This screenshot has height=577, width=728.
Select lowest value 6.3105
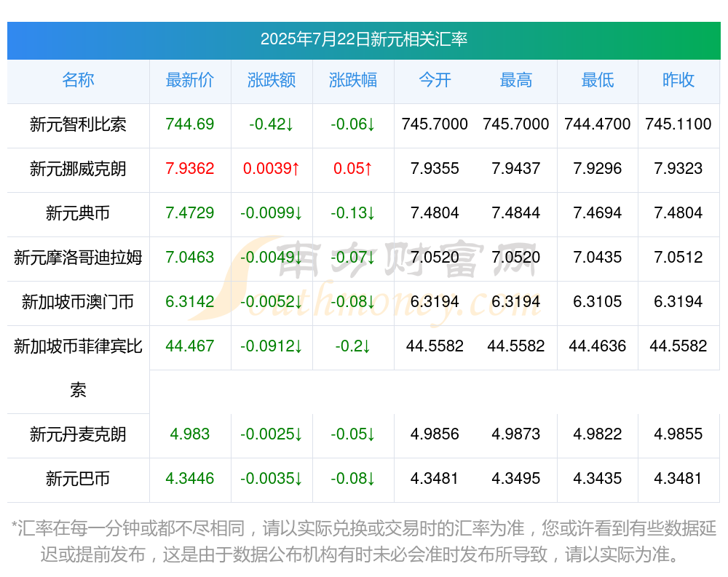598,301
